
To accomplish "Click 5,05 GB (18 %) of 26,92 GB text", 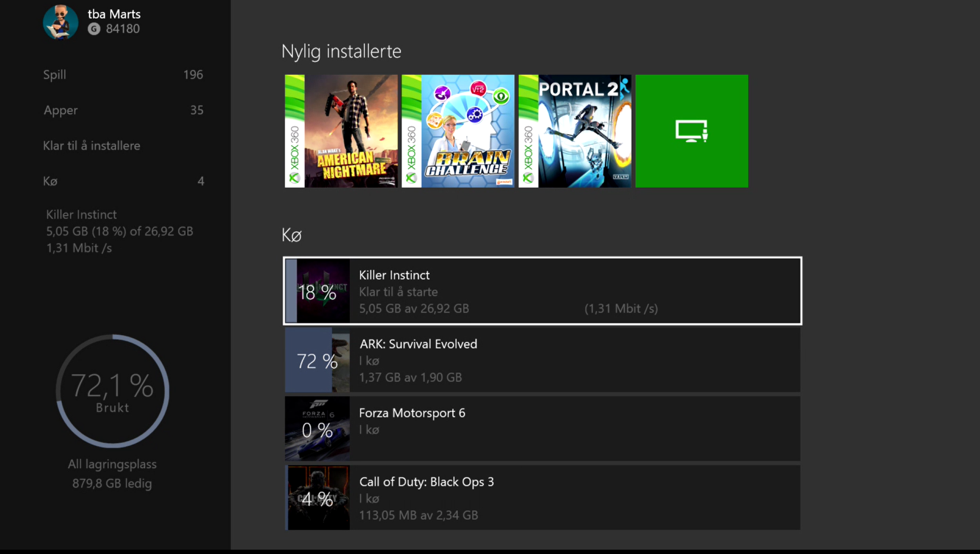I will click(120, 231).
